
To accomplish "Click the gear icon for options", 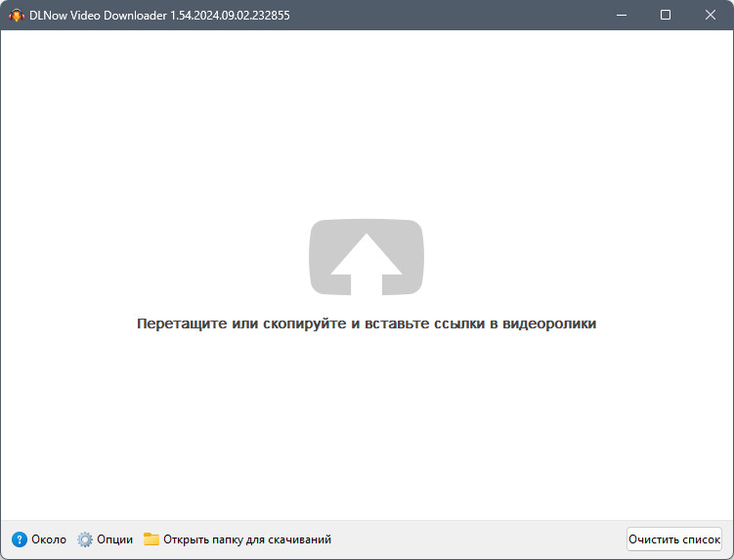I will [x=85, y=539].
